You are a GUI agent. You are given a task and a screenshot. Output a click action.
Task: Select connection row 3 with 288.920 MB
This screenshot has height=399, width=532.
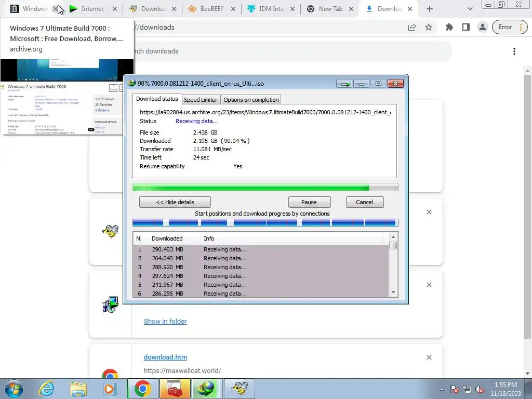(261, 267)
